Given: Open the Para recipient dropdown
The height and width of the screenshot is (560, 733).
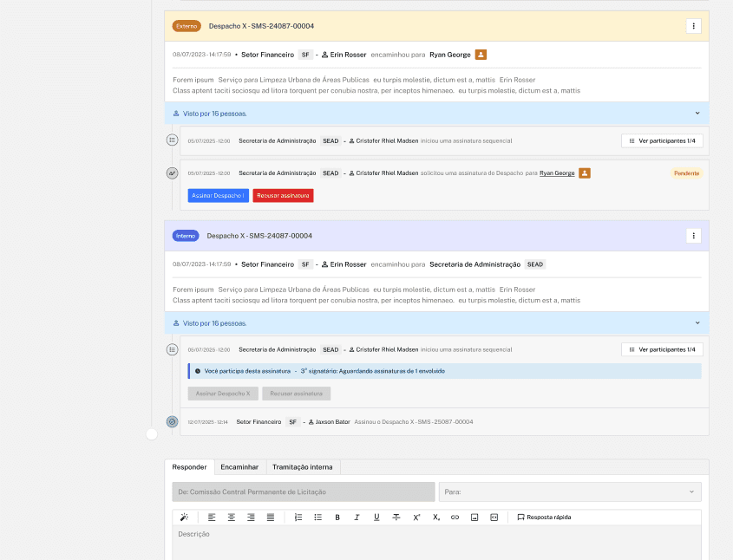Looking at the screenshot, I should click(x=570, y=492).
